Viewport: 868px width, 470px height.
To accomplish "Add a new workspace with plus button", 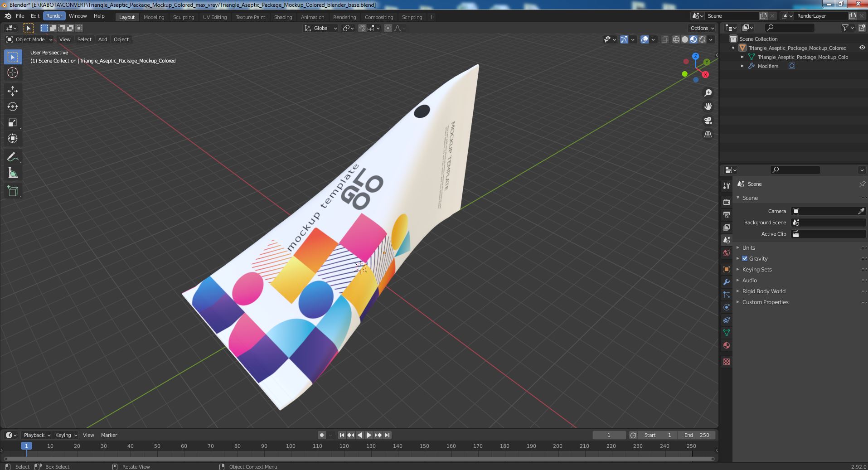I will (432, 17).
